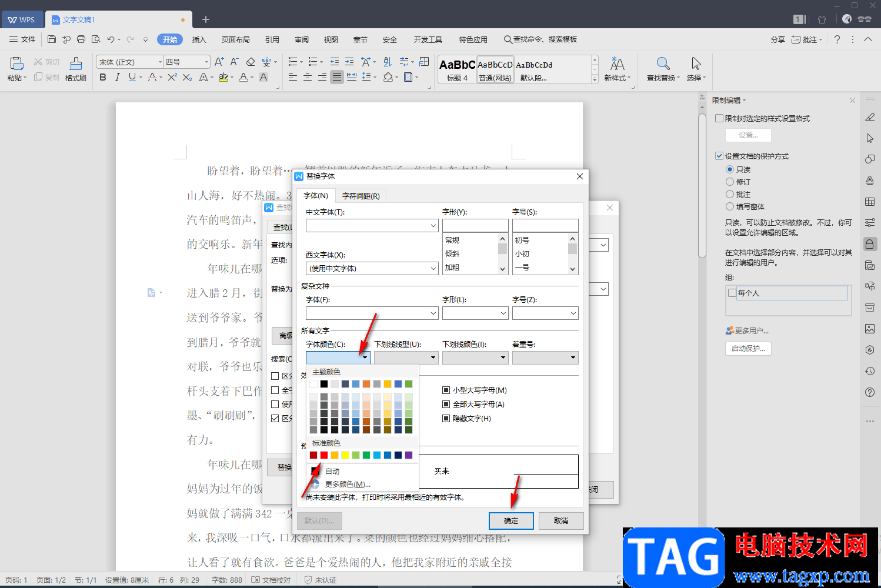Toggle document protection method checkbox

tap(719, 156)
